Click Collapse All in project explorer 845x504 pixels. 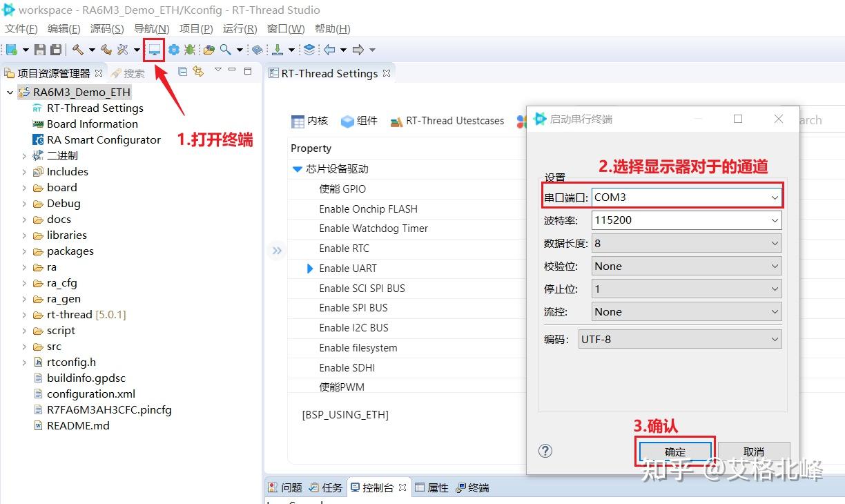coord(183,71)
